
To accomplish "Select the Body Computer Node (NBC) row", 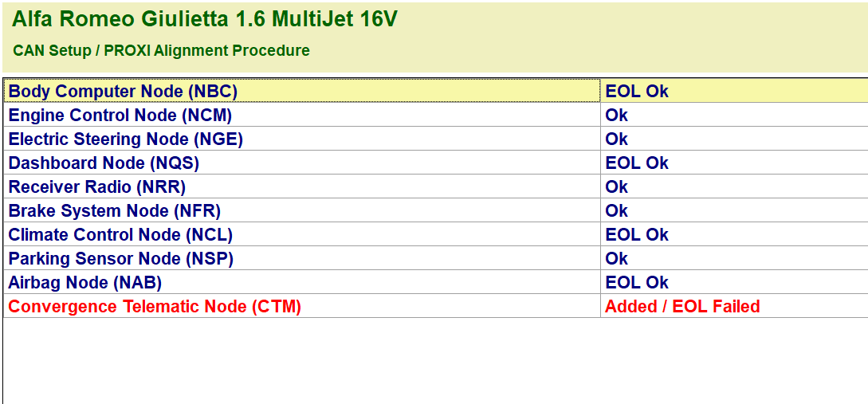I will coord(123,92).
